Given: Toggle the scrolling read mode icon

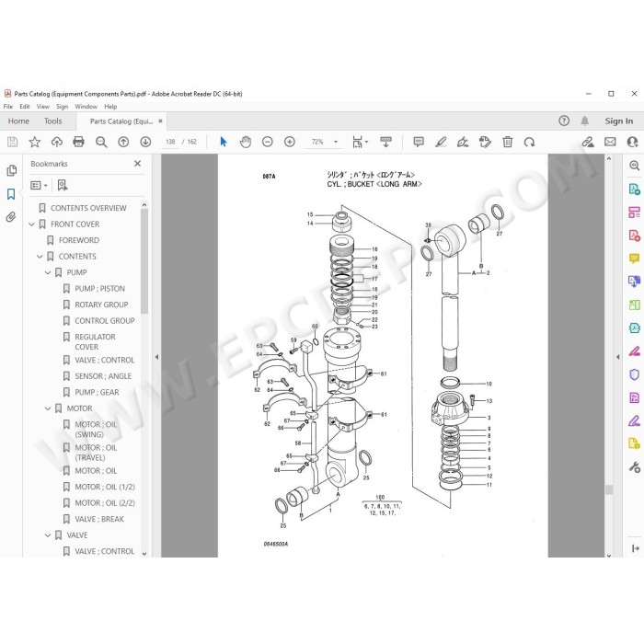Looking at the screenshot, I should click(385, 142).
